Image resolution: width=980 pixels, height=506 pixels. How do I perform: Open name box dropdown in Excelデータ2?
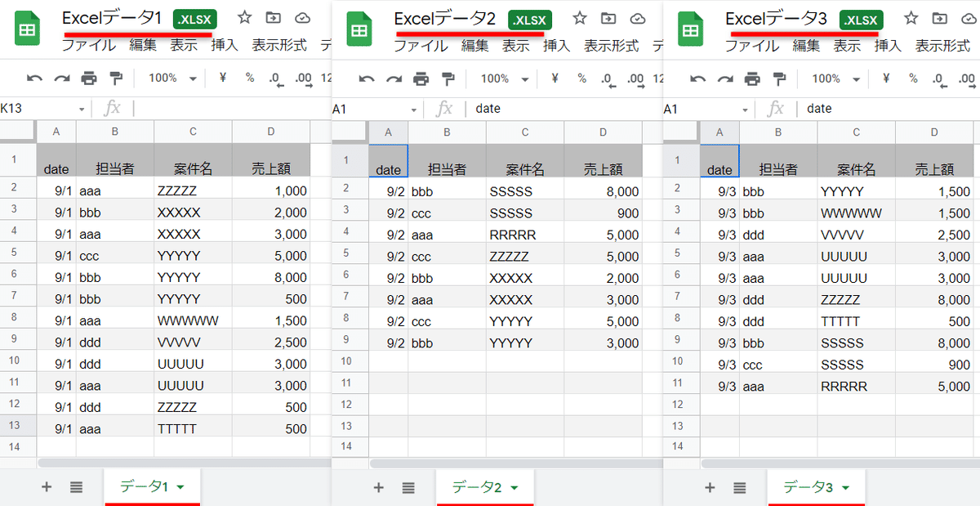[x=413, y=109]
